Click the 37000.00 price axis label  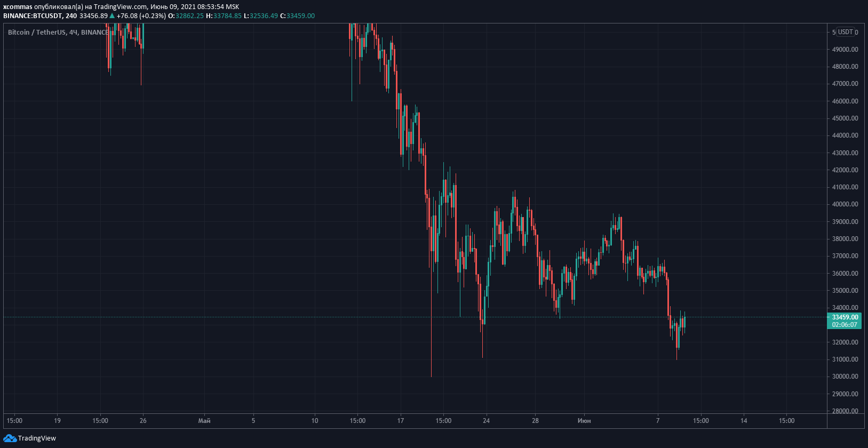pyautogui.click(x=845, y=256)
